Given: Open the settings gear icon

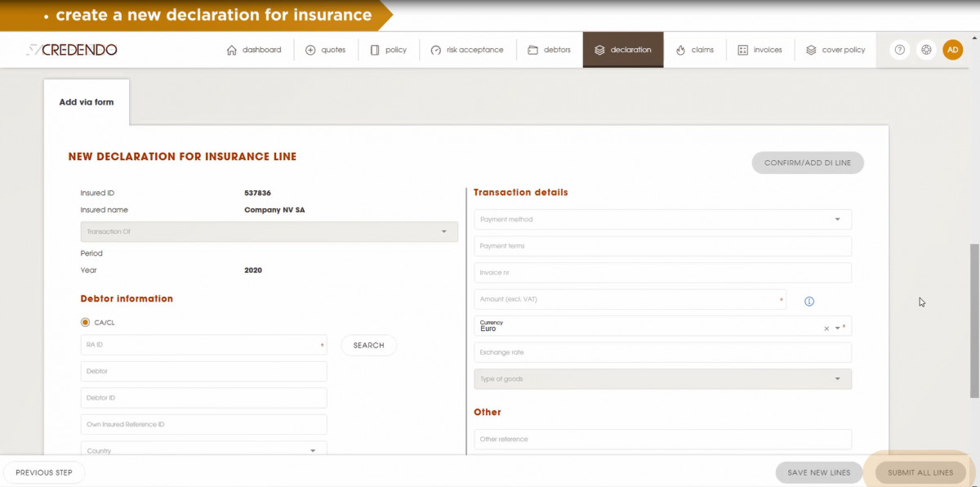Looking at the screenshot, I should tap(926, 50).
